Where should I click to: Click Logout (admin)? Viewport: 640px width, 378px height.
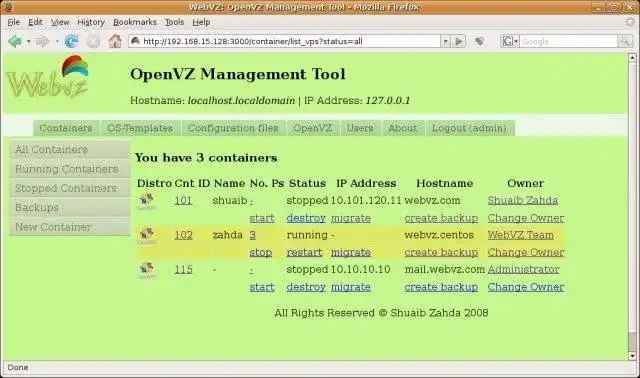tap(469, 128)
